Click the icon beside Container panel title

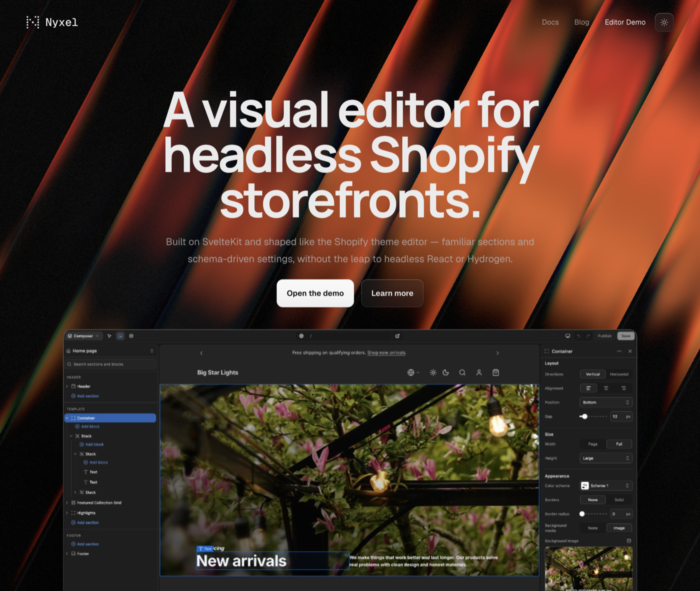click(546, 351)
